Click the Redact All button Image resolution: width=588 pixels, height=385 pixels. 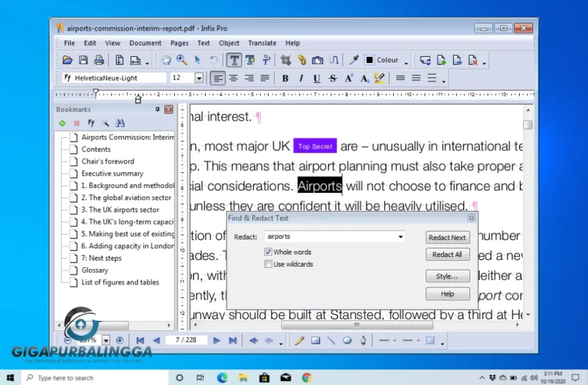click(x=447, y=254)
